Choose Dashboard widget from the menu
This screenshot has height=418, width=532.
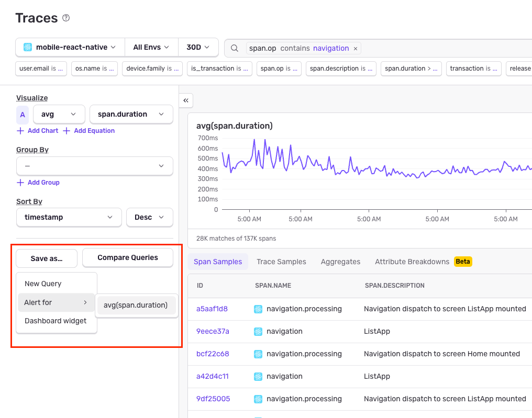click(56, 321)
